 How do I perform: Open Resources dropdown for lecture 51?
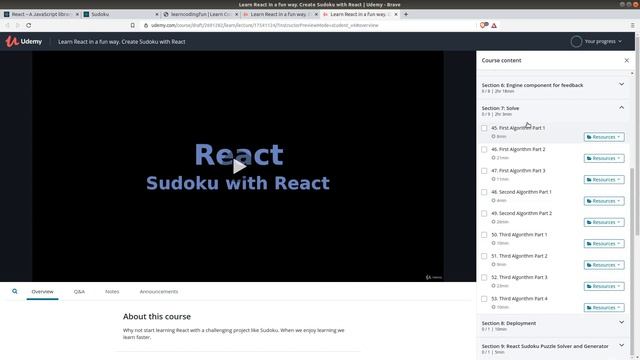click(x=604, y=265)
